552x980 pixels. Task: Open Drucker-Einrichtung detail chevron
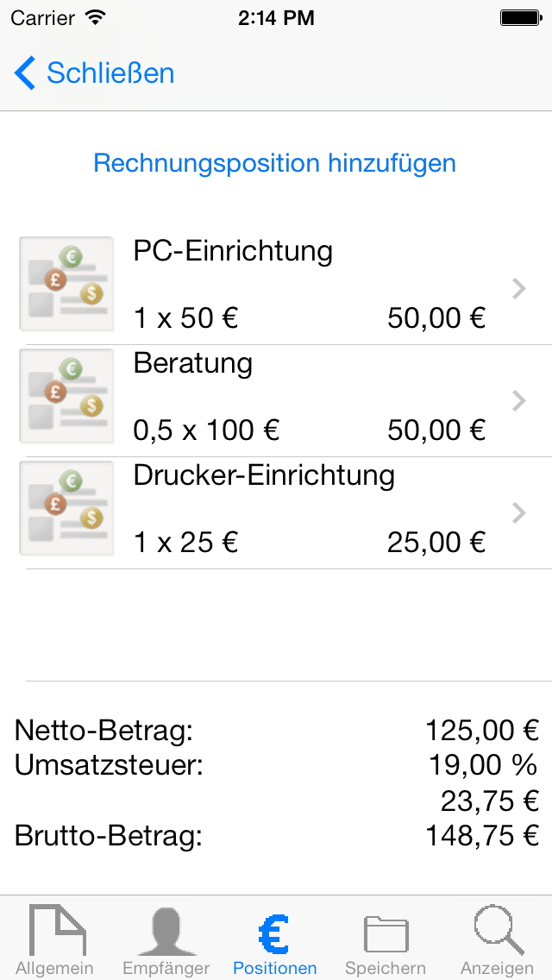(518, 512)
